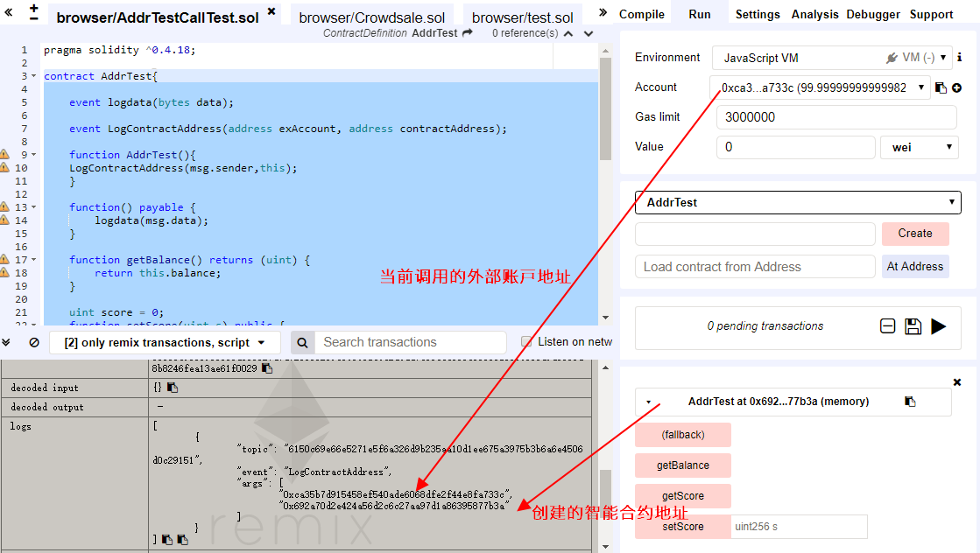This screenshot has width=980, height=553.
Task: Open the Environment dropdown
Action: pyautogui.click(x=832, y=58)
